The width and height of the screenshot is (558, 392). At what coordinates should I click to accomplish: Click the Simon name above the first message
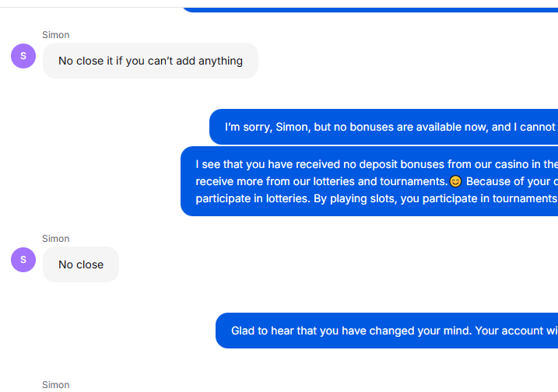pos(56,35)
